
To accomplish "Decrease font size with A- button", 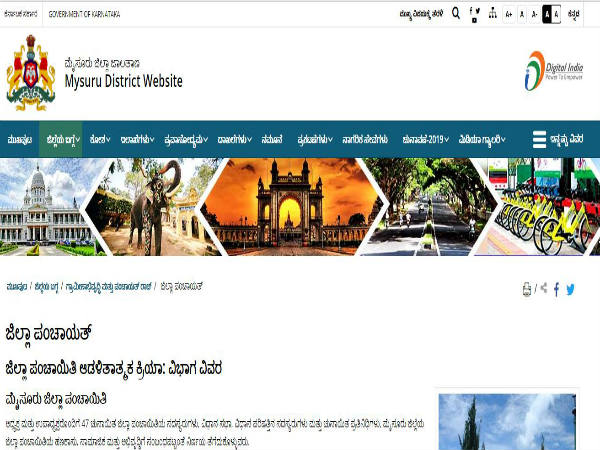I will (x=535, y=14).
